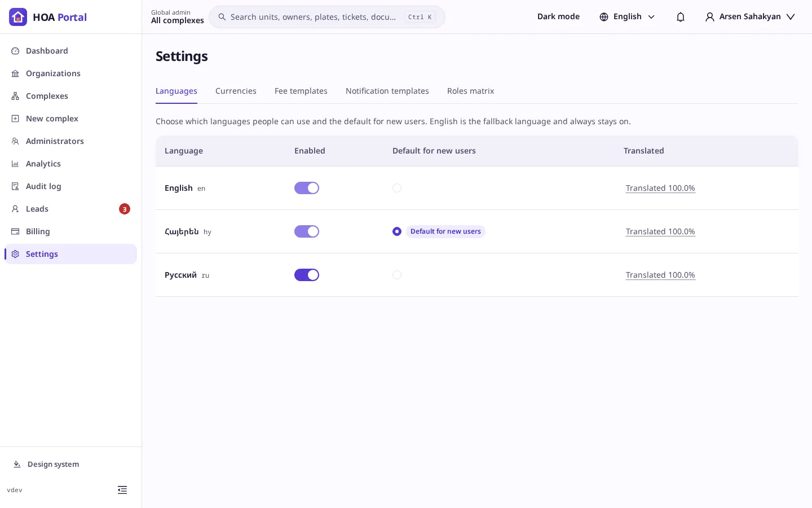Click the Design system paint icon
Image resolution: width=812 pixels, height=508 pixels.
[x=17, y=464]
